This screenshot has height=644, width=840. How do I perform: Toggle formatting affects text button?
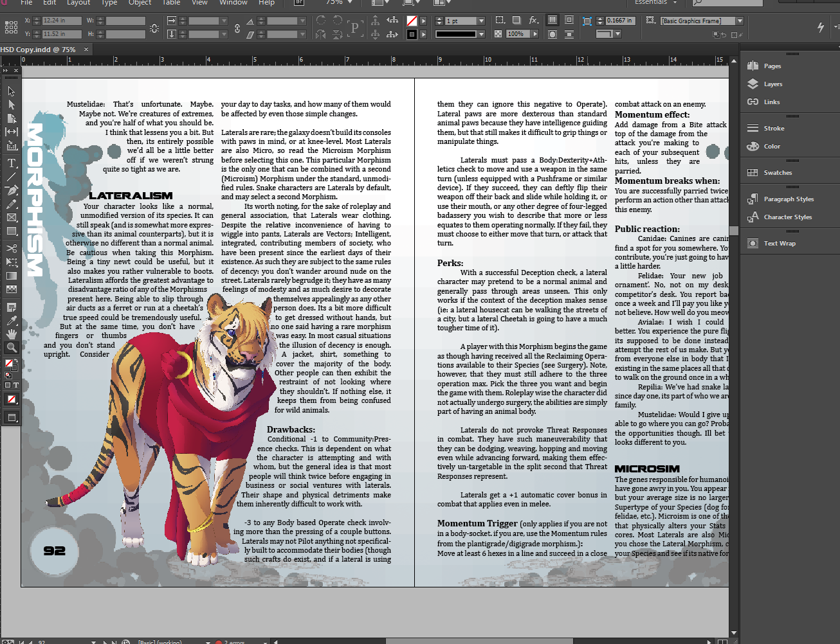click(16, 385)
